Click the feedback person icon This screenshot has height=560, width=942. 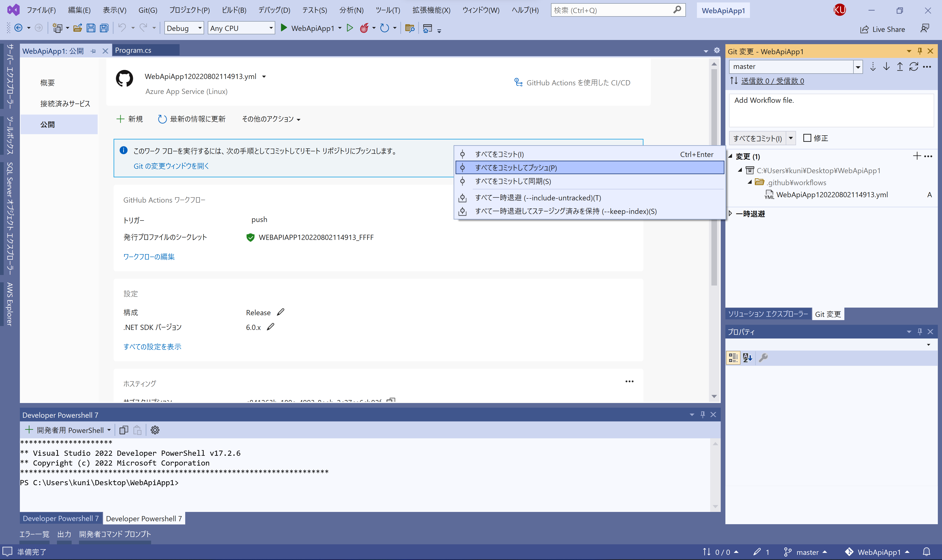point(924,29)
